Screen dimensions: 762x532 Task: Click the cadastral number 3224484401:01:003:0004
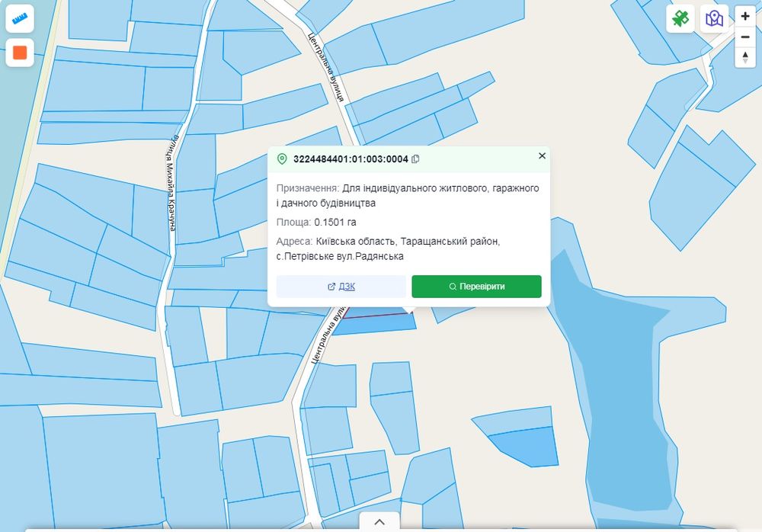coord(351,159)
